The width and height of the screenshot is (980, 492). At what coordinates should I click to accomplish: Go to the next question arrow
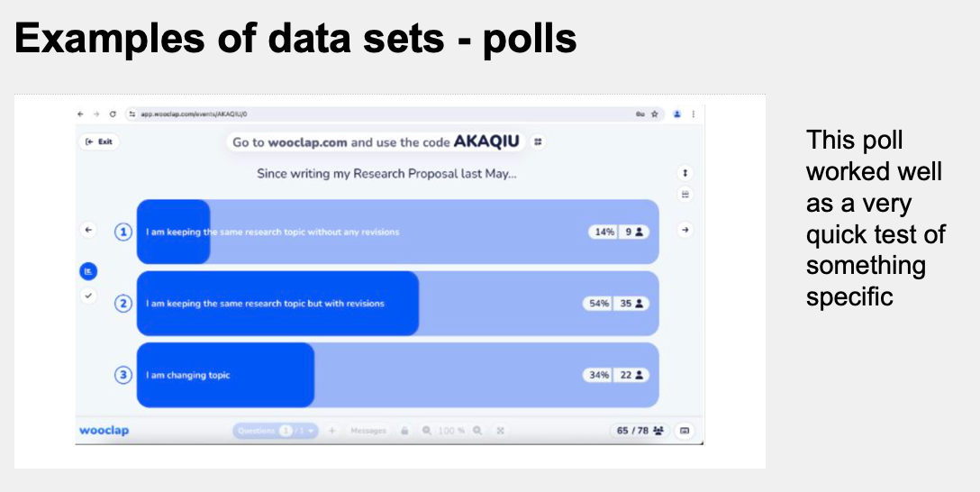685,230
